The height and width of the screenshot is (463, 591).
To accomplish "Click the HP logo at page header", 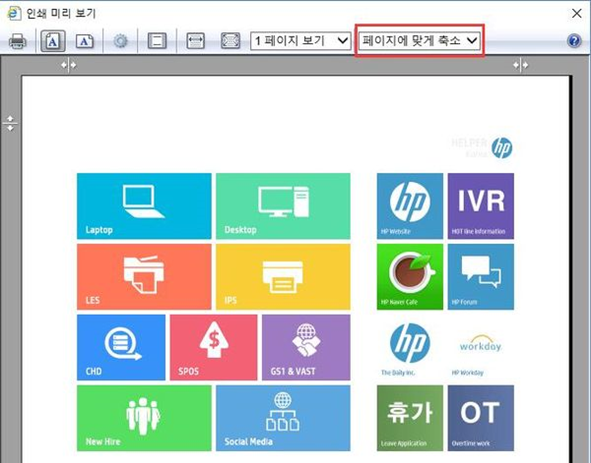I will click(x=502, y=147).
